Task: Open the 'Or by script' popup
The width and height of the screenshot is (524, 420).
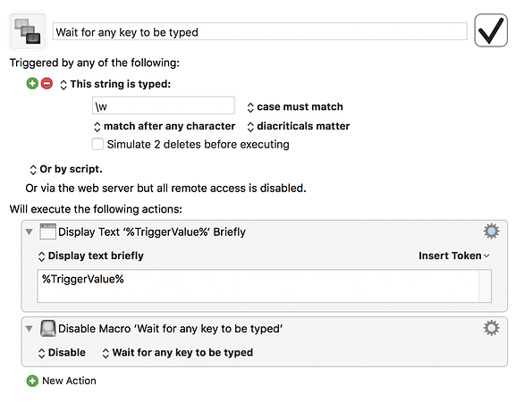Action: [x=66, y=169]
